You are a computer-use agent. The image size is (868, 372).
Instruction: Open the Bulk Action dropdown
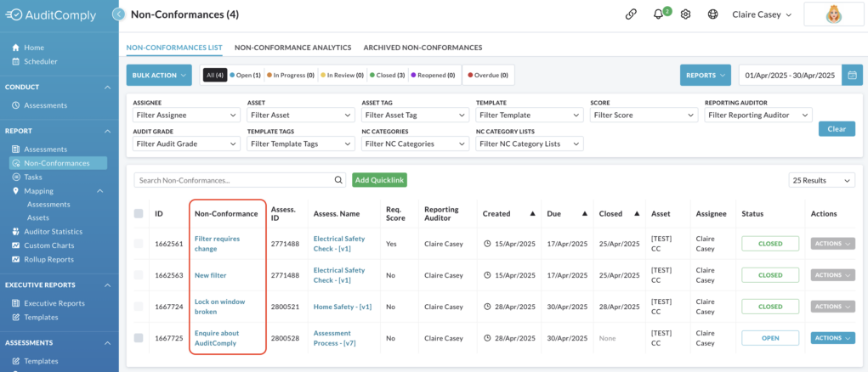tap(159, 76)
